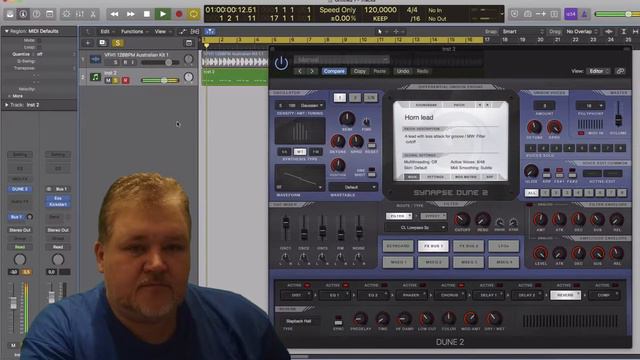640x360 pixels.
Task: Open the Manual preset dropdown in plugin header
Action: pos(341,60)
